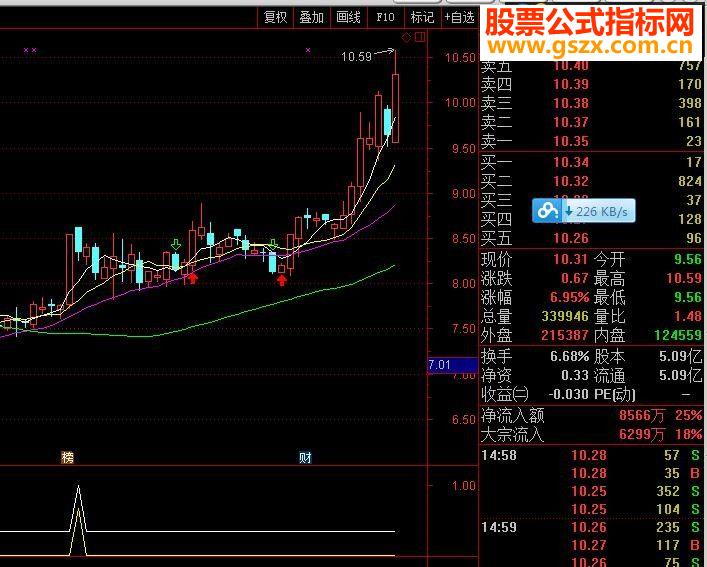707x567 pixels.
Task: Click the 买五 10.26 order row
Action: tap(591, 238)
